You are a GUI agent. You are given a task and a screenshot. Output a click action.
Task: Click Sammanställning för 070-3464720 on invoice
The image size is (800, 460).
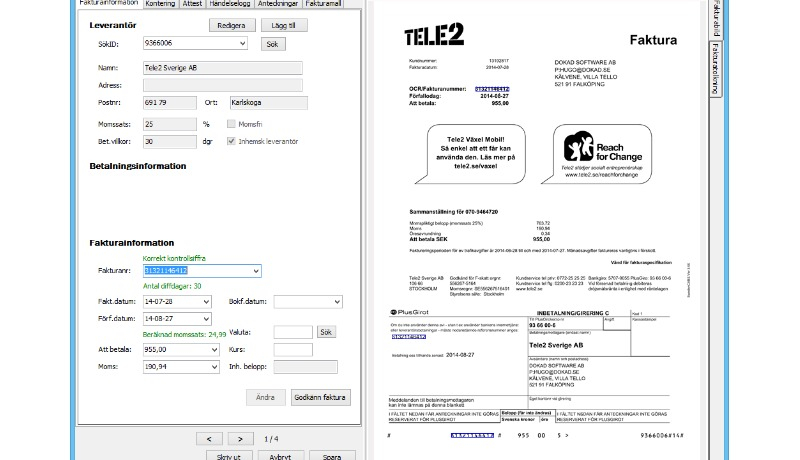[454, 212]
